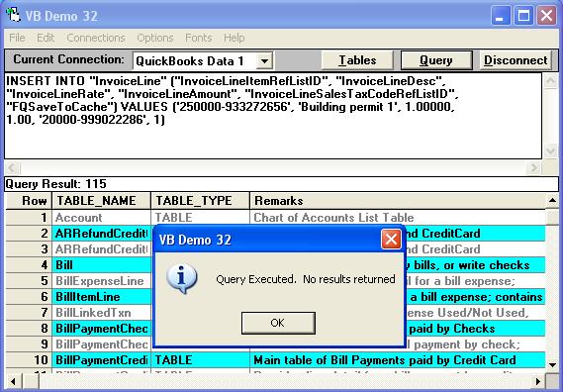Click bottom horizontal scroll left arrow

click(x=13, y=381)
